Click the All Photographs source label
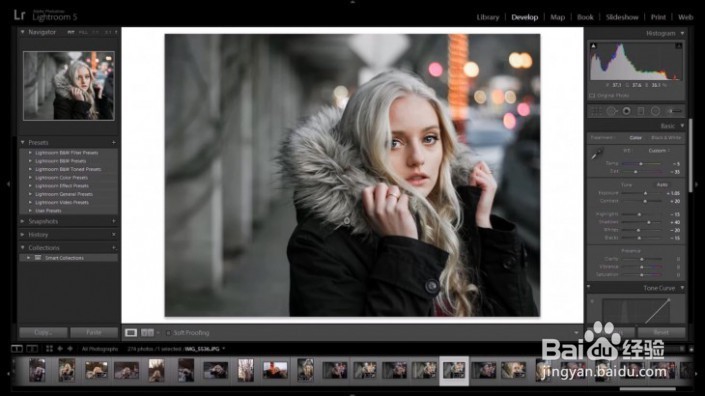The image size is (705, 396). [100, 349]
